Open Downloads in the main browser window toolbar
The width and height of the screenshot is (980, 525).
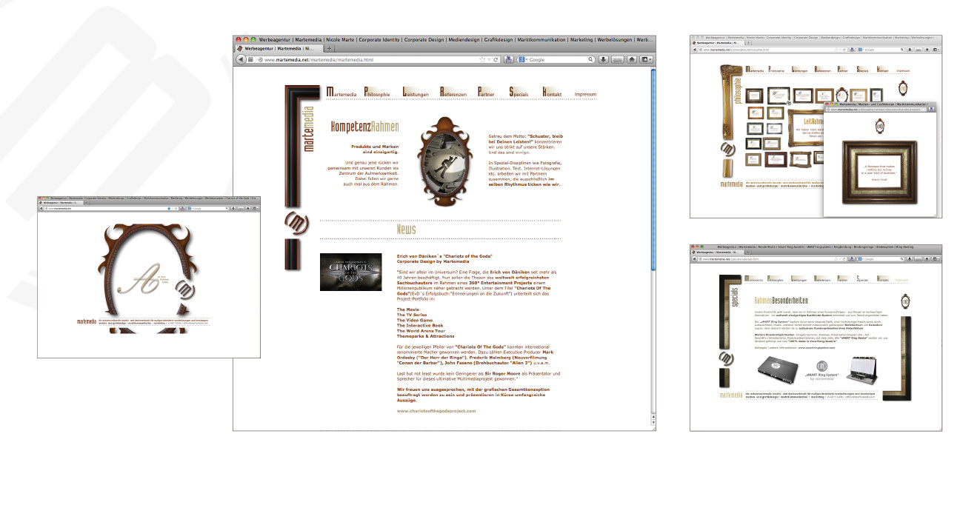click(604, 59)
